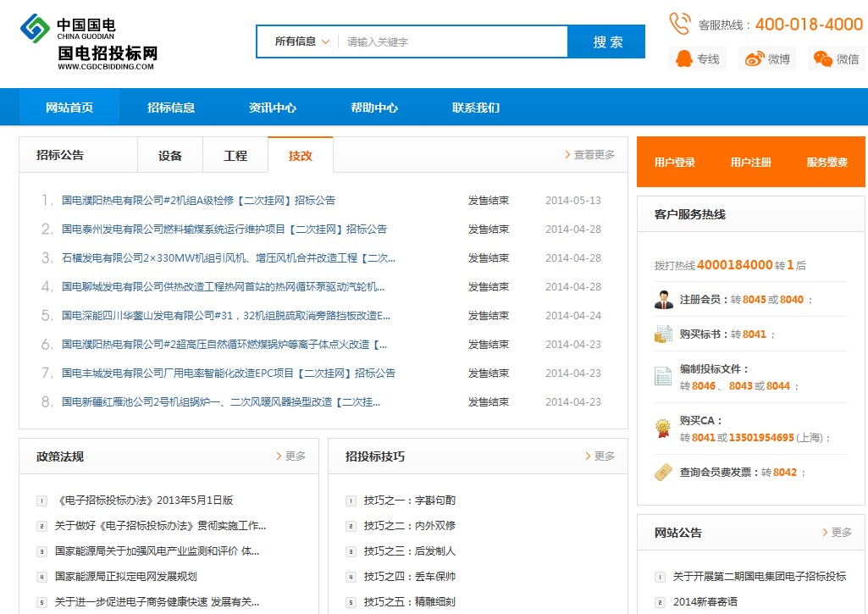Click the 用户登录 button
Viewport: 868px width, 614px height.
click(x=675, y=163)
